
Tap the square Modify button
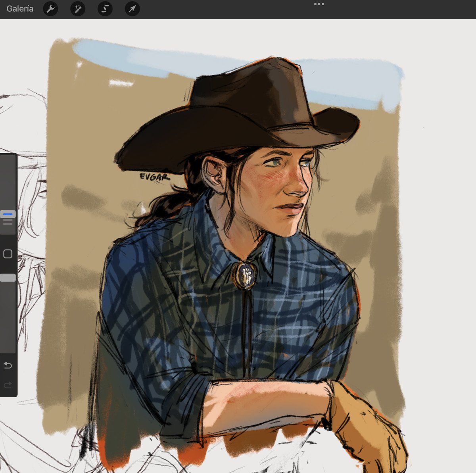pos(8,254)
